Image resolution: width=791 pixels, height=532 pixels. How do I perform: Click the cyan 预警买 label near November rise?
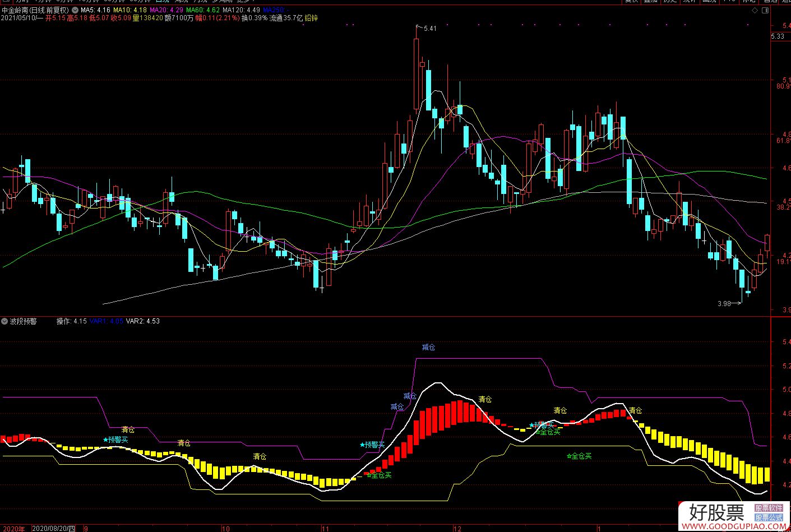(372, 445)
